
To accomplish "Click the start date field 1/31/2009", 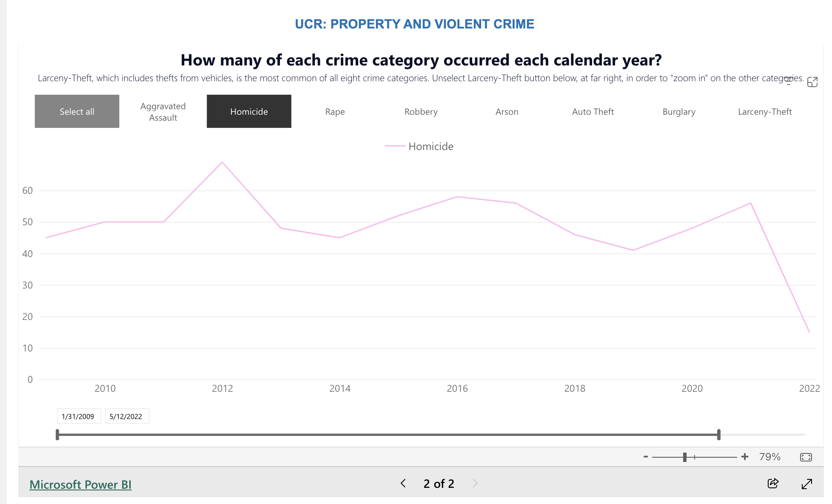I will point(78,416).
